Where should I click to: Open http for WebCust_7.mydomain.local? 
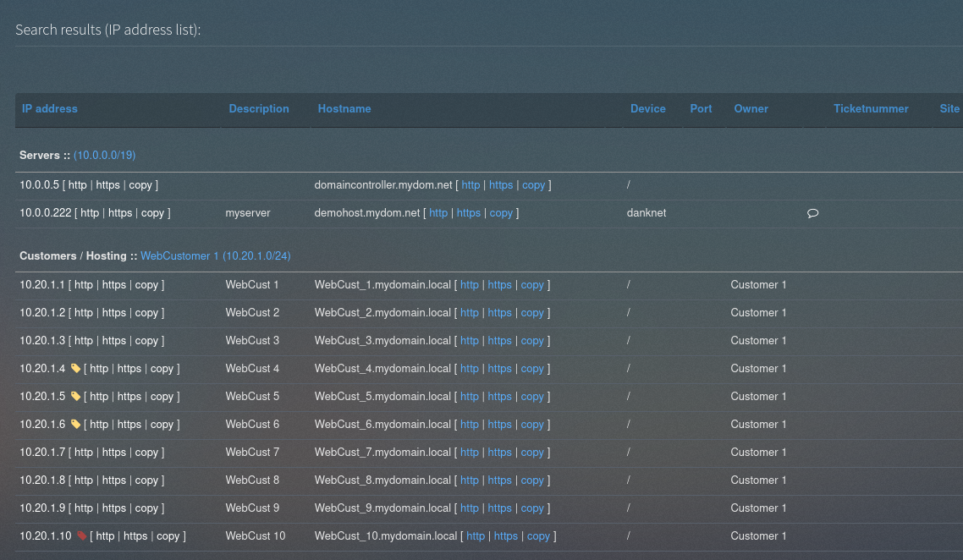(470, 452)
